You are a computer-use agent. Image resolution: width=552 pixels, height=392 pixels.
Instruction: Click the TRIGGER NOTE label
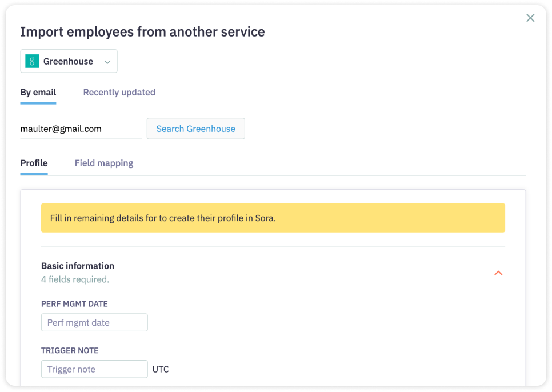[70, 350]
